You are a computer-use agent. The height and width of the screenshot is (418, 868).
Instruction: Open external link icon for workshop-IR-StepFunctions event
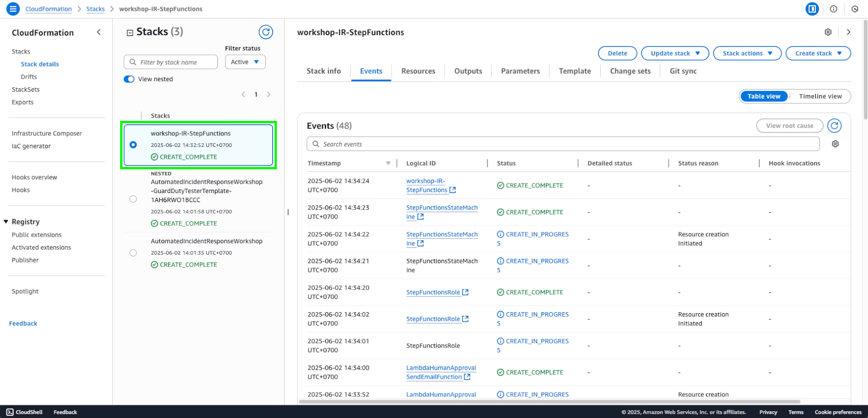coord(453,190)
